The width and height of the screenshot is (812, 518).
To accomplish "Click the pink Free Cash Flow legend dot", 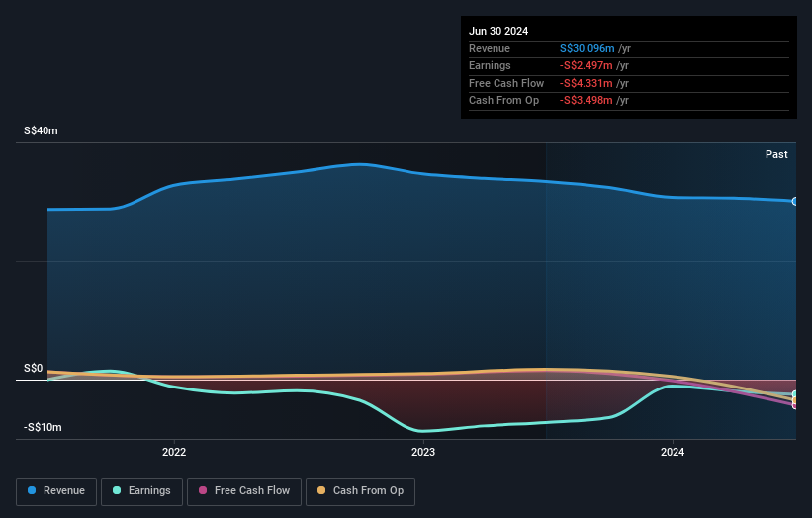I will pos(203,490).
